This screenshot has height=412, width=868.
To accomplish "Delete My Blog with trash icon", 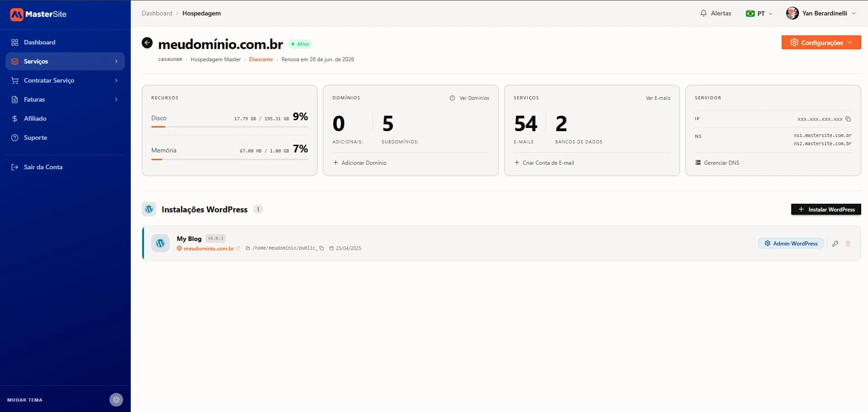I will (848, 244).
